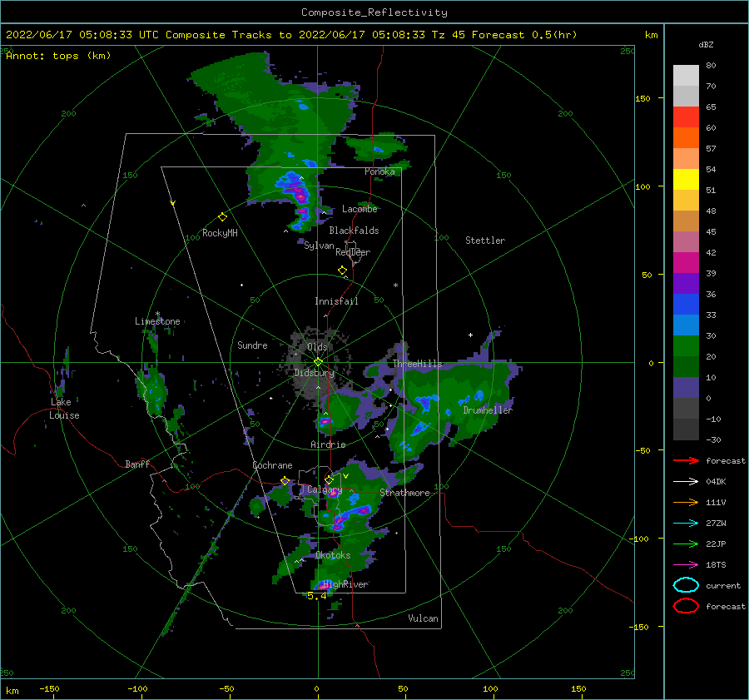Click the Didsbury town label

[314, 373]
